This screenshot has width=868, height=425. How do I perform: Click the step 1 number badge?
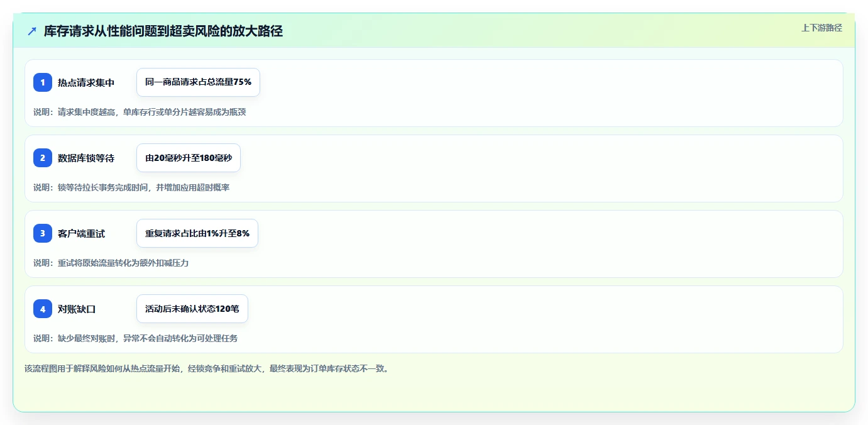43,82
